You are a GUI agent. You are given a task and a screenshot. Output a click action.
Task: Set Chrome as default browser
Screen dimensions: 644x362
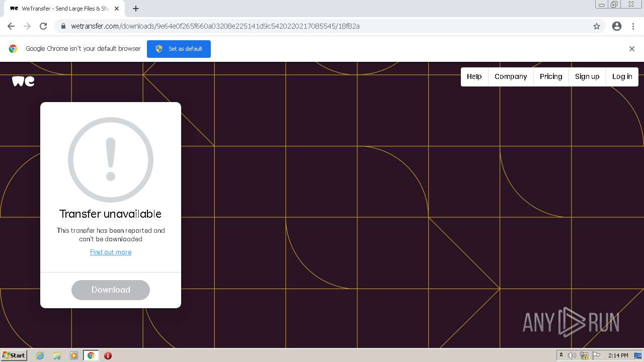coord(179,49)
